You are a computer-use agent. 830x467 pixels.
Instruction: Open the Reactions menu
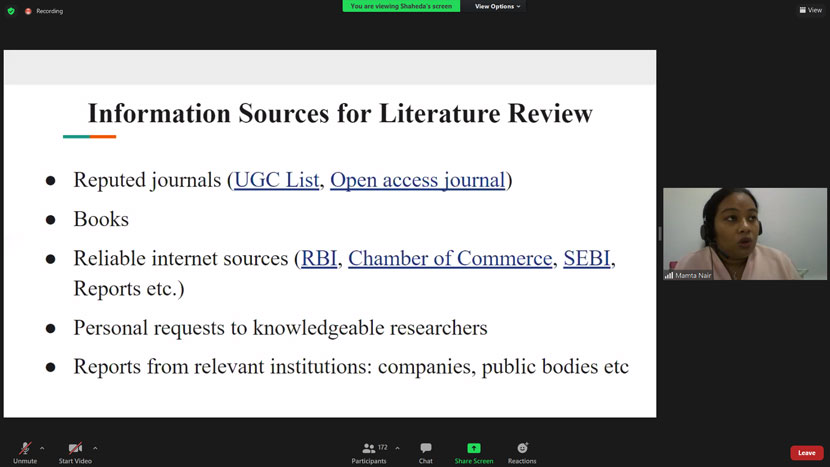(x=522, y=449)
